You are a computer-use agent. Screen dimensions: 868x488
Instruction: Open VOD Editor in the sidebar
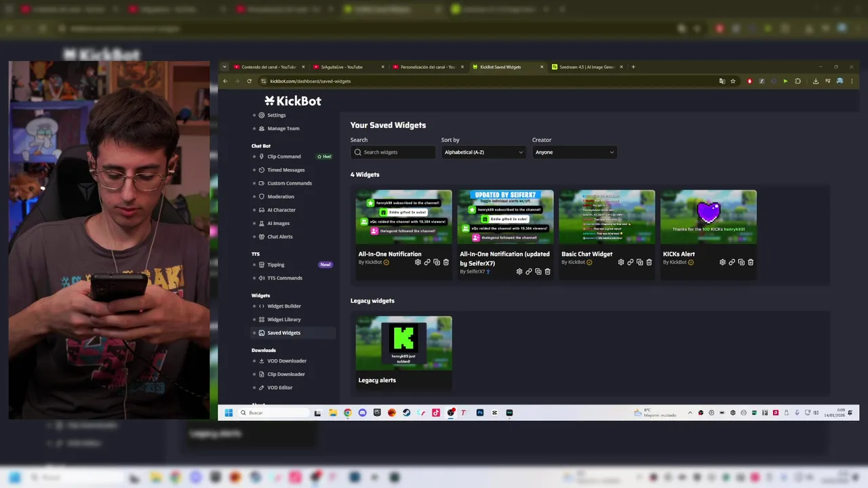[279, 388]
